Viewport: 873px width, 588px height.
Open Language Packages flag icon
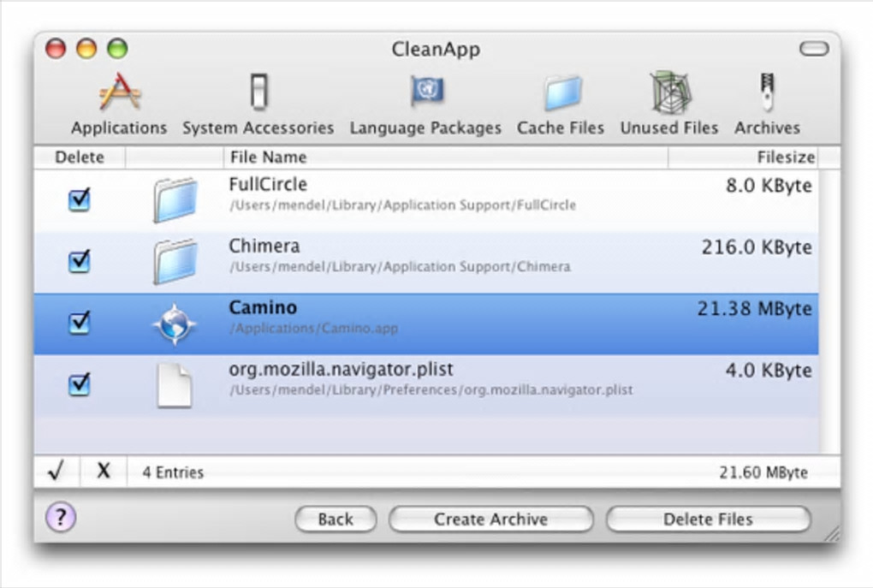[425, 92]
